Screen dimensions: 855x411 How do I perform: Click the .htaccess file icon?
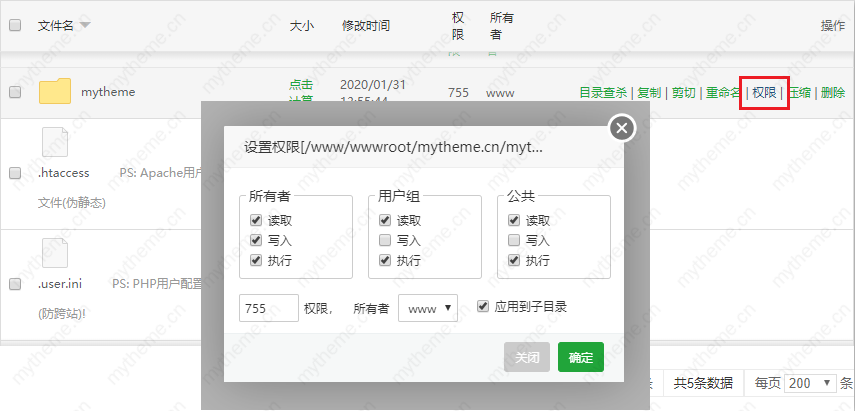[x=55, y=142]
